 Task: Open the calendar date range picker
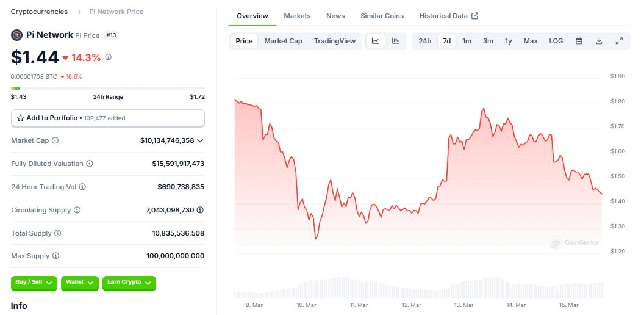pos(579,41)
